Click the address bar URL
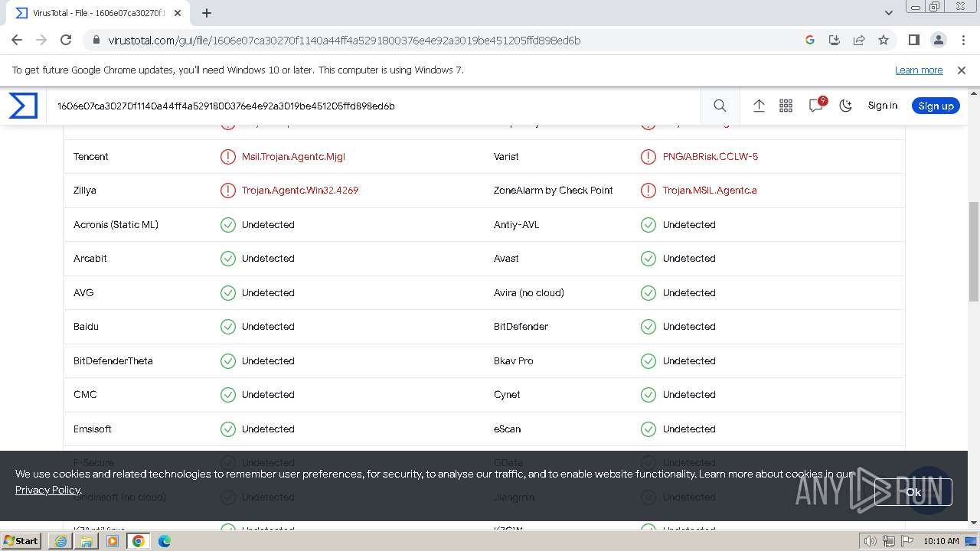 point(345,40)
